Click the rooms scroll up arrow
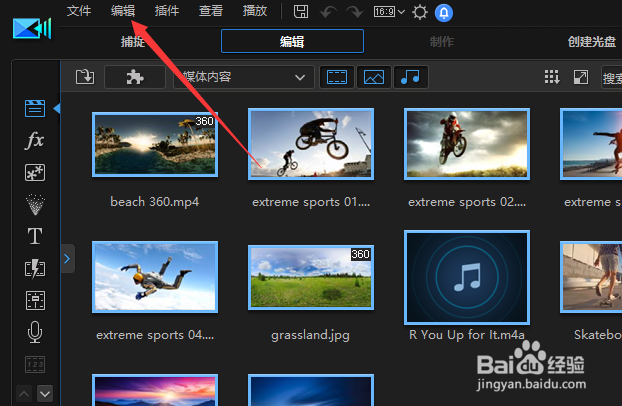This screenshot has width=622, height=406. (x=24, y=394)
